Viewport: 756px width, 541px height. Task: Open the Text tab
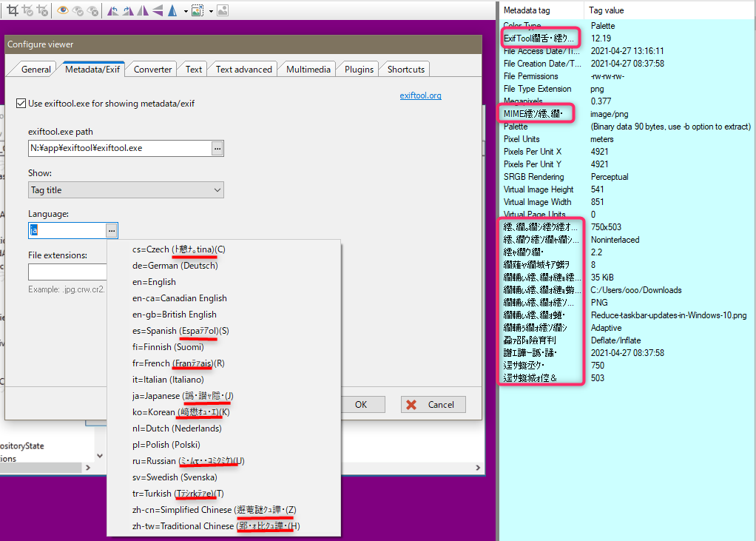pos(193,70)
